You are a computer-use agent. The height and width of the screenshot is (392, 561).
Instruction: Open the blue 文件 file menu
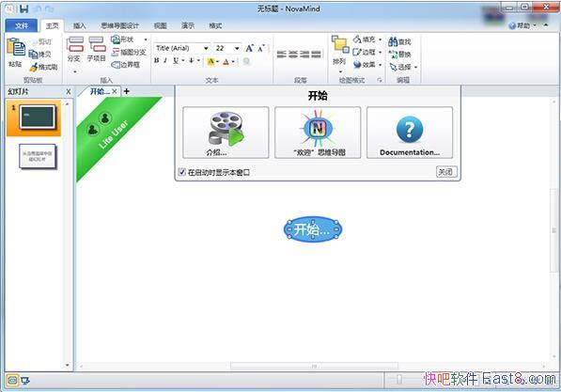coord(22,25)
